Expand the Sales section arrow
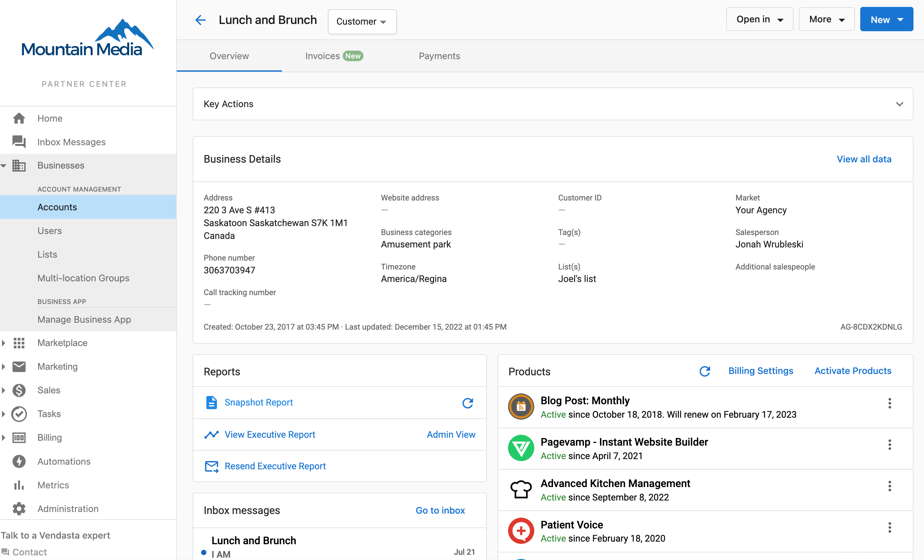This screenshot has width=924, height=560. click(4, 390)
